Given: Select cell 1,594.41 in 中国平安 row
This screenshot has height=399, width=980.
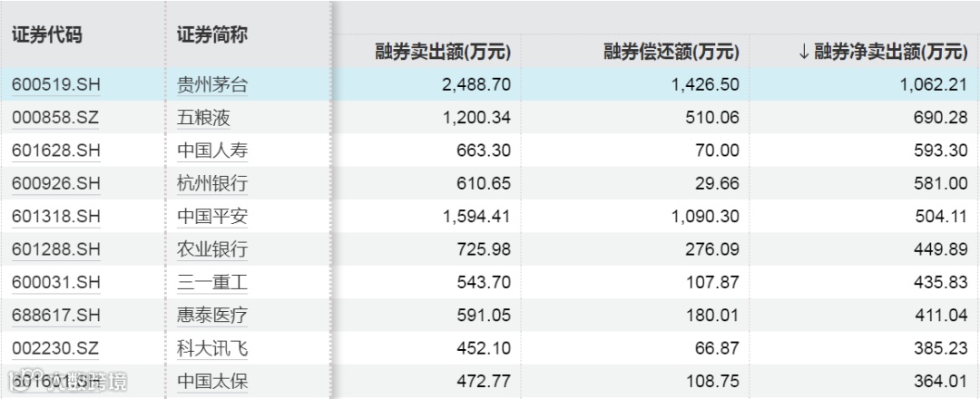Looking at the screenshot, I should 476,217.
